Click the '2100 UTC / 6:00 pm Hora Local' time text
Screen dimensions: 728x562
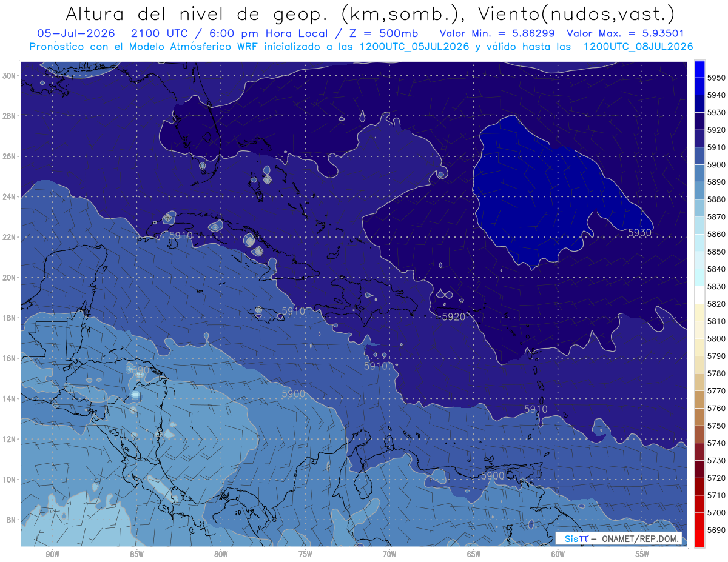point(231,33)
